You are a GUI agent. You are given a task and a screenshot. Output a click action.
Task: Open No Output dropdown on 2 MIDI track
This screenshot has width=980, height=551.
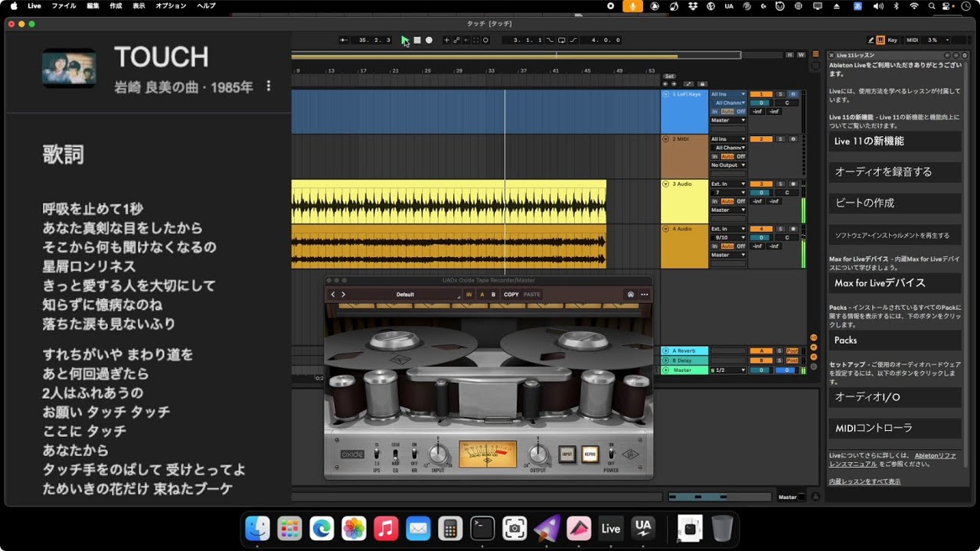click(x=728, y=165)
